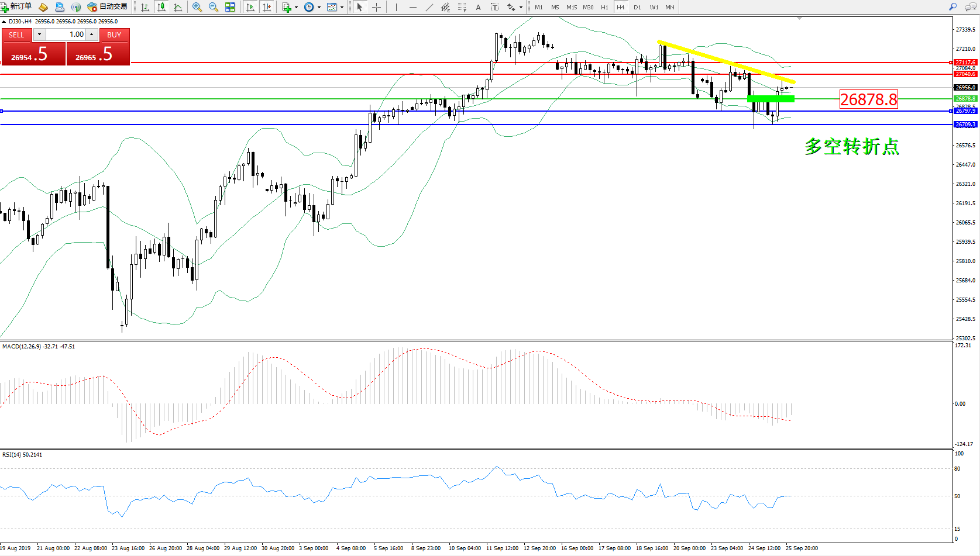Zoom out on the chart

[x=214, y=7]
